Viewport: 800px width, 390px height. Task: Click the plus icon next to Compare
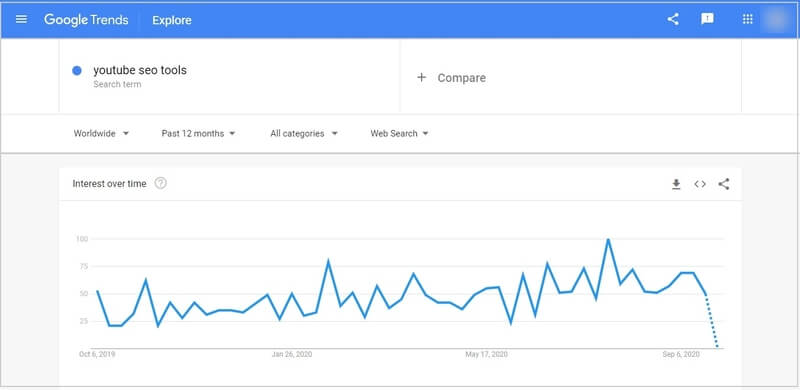(x=421, y=78)
